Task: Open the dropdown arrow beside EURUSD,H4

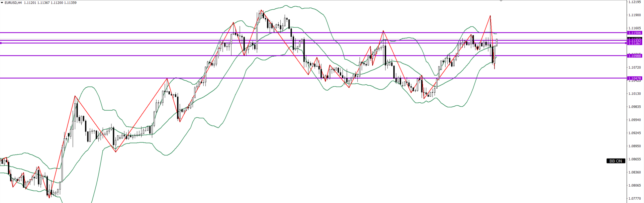Action: 2,3
